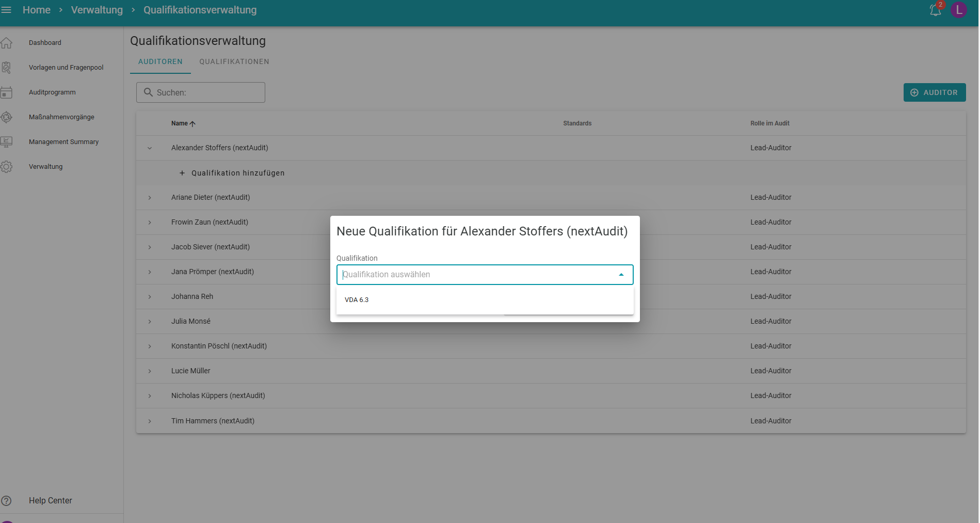Viewport: 980px width, 523px height.
Task: Collapse Alexander Stoffers row
Action: pyautogui.click(x=150, y=148)
